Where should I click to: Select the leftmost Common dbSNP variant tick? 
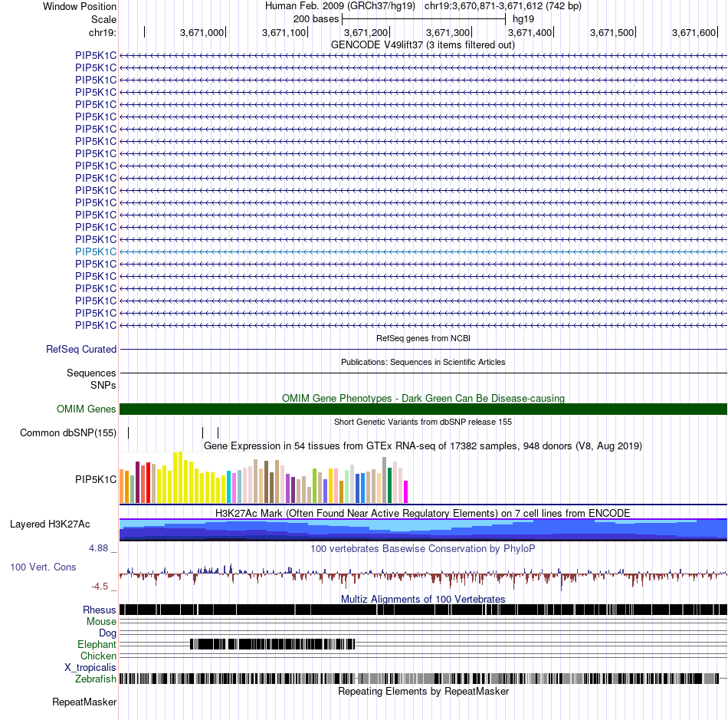click(x=129, y=433)
